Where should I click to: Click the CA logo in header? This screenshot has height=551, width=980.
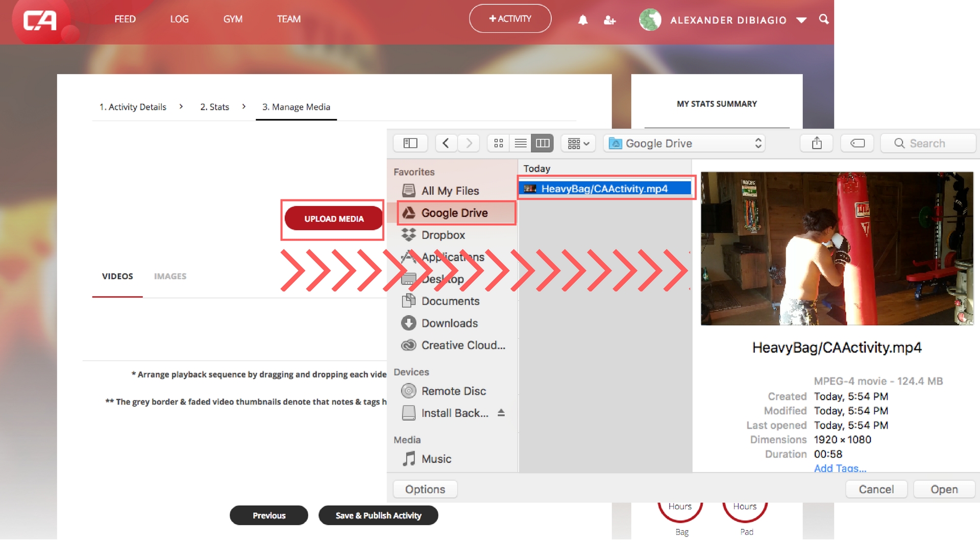(x=40, y=20)
